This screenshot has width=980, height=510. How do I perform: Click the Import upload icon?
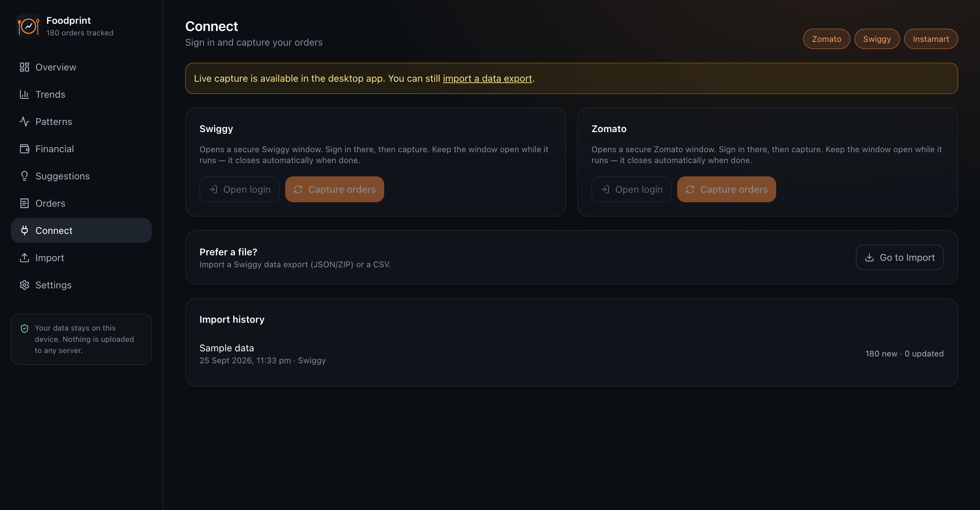click(x=24, y=258)
